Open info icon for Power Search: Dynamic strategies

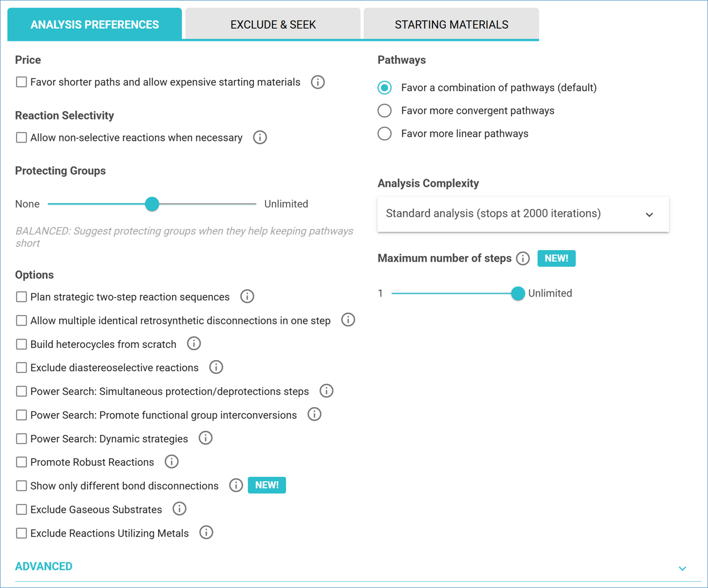[x=206, y=438]
